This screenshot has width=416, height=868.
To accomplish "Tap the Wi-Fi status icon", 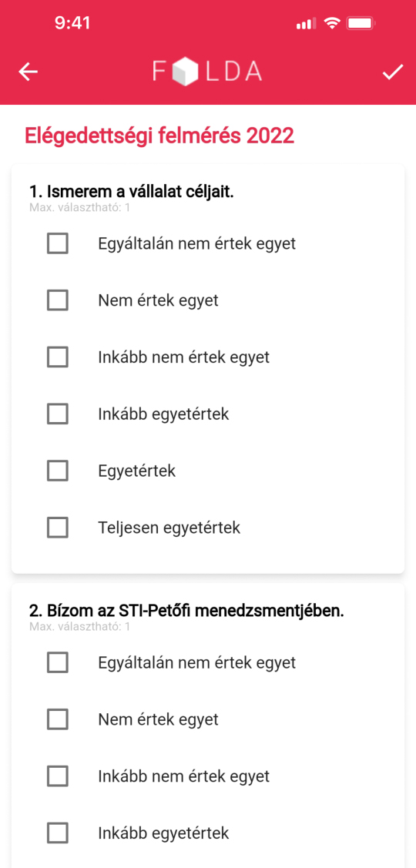I will click(x=332, y=23).
